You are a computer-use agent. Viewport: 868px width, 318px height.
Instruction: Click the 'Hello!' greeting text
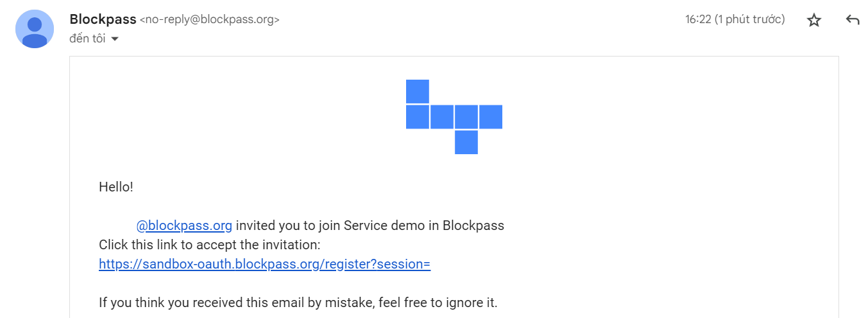116,187
